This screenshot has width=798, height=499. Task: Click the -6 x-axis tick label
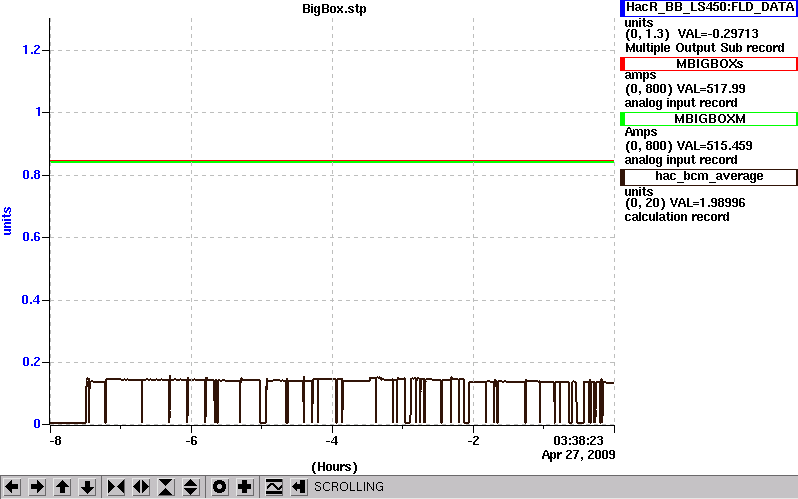pyautogui.click(x=191, y=440)
